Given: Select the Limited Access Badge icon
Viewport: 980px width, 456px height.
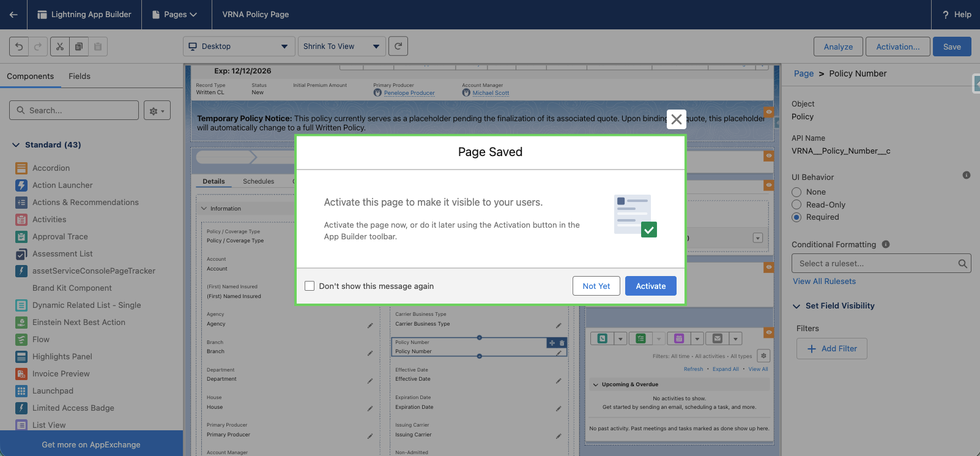Looking at the screenshot, I should [21, 408].
